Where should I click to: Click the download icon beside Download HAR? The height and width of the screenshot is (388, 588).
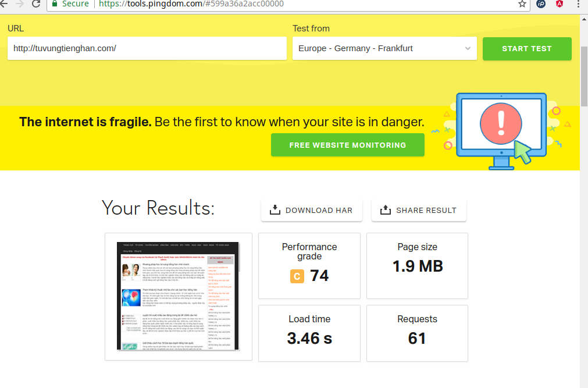coord(275,210)
